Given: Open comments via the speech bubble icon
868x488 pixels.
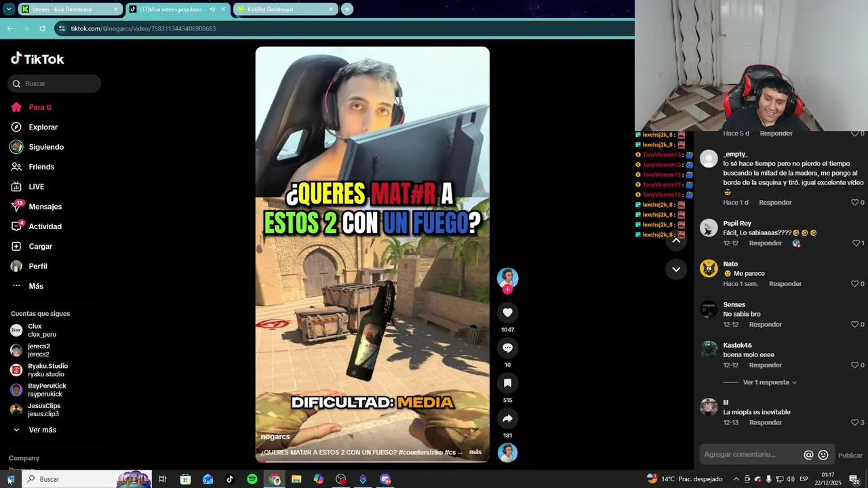Looking at the screenshot, I should (x=507, y=348).
